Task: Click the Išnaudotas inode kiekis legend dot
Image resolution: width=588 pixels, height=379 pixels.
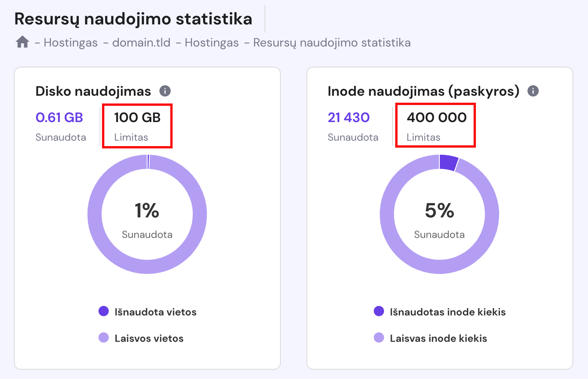Action: tap(379, 311)
